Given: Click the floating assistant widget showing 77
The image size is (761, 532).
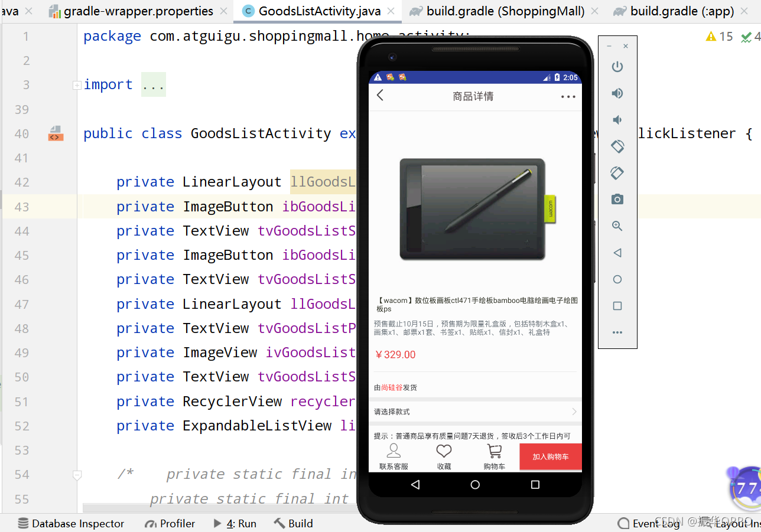Looking at the screenshot, I should click(745, 488).
